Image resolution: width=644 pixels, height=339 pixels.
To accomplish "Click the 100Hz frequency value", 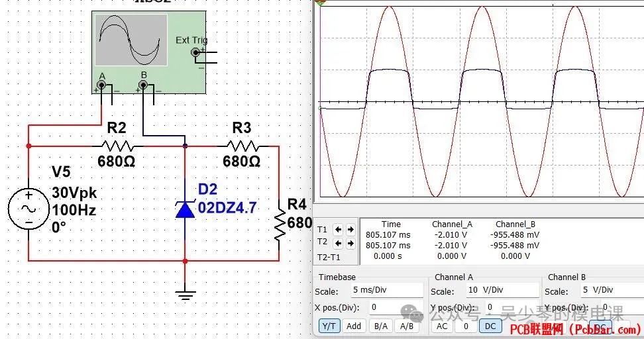I will [74, 210].
